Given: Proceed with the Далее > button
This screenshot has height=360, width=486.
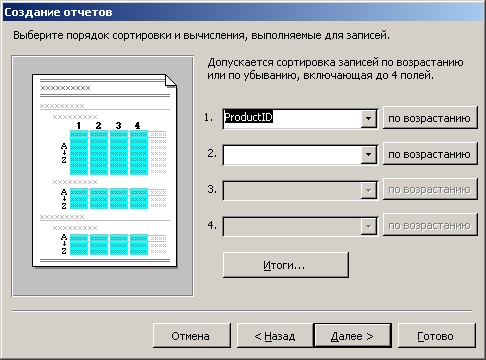Looking at the screenshot, I should click(x=353, y=336).
